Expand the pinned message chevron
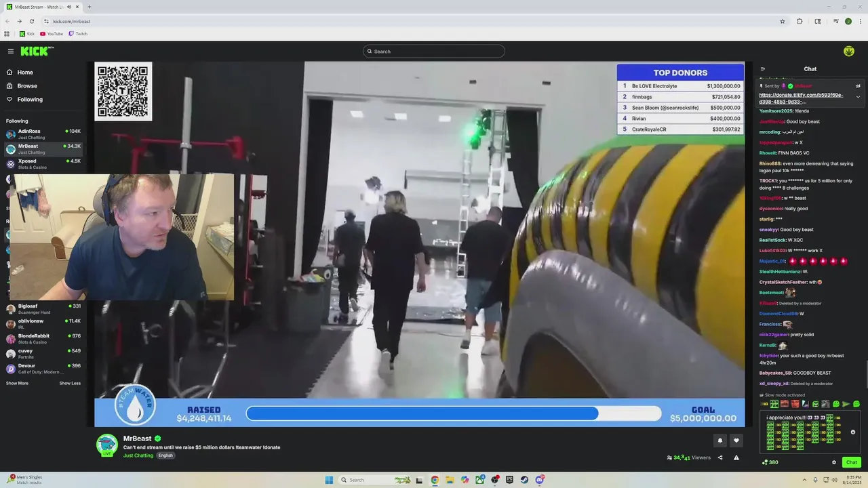The height and width of the screenshot is (488, 868). (858, 97)
